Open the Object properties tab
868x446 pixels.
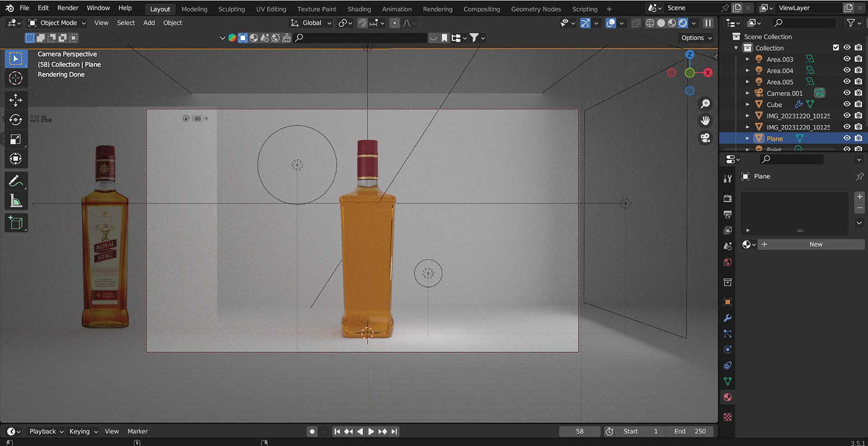pos(727,302)
